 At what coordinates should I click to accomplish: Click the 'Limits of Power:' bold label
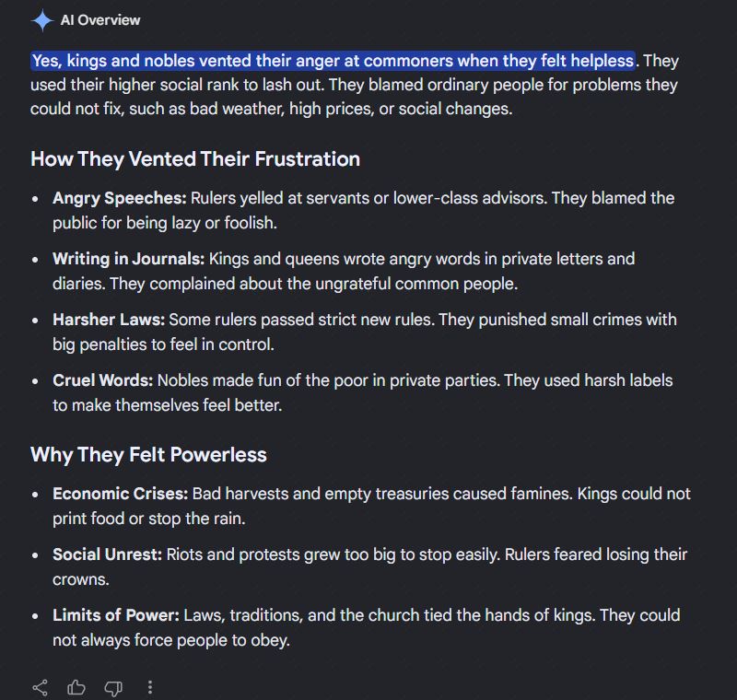tap(116, 615)
